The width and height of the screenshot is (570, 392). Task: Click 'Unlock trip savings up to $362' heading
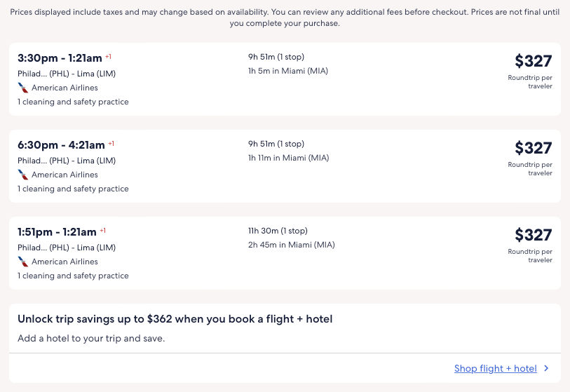(x=175, y=319)
